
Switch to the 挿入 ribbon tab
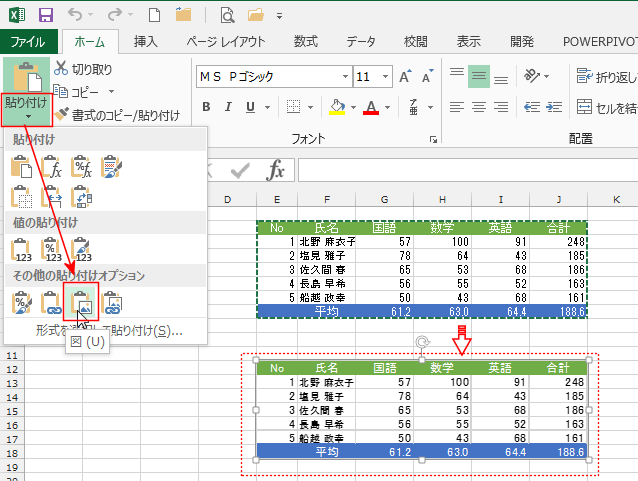146,41
